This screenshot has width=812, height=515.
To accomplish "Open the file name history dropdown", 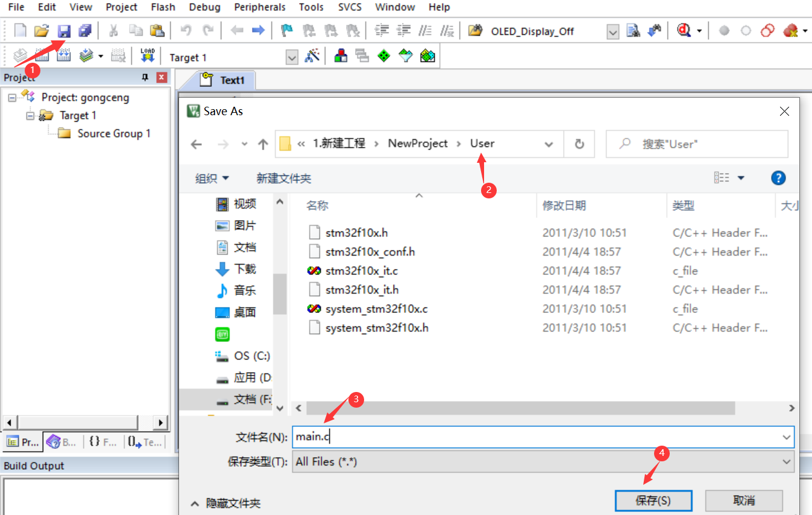I will tap(787, 437).
